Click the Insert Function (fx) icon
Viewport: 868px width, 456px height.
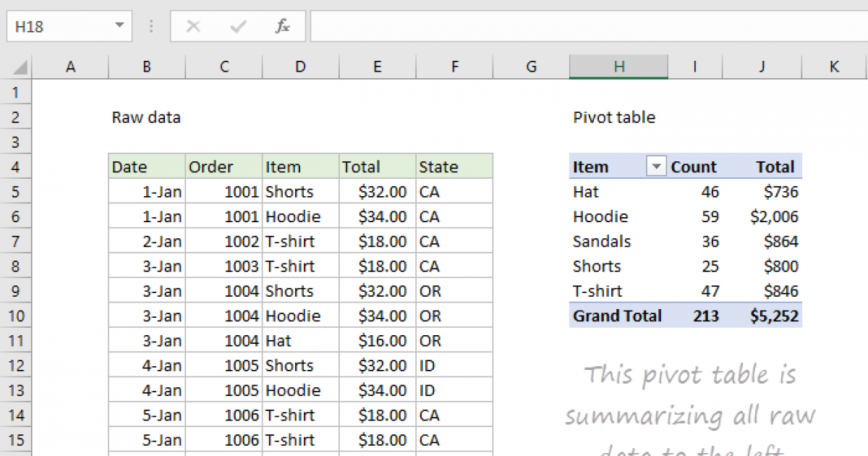click(282, 26)
